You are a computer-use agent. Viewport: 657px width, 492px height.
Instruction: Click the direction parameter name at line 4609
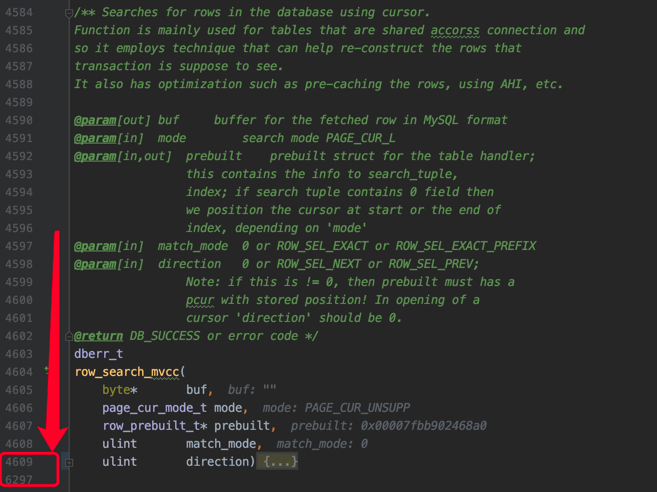tap(217, 462)
